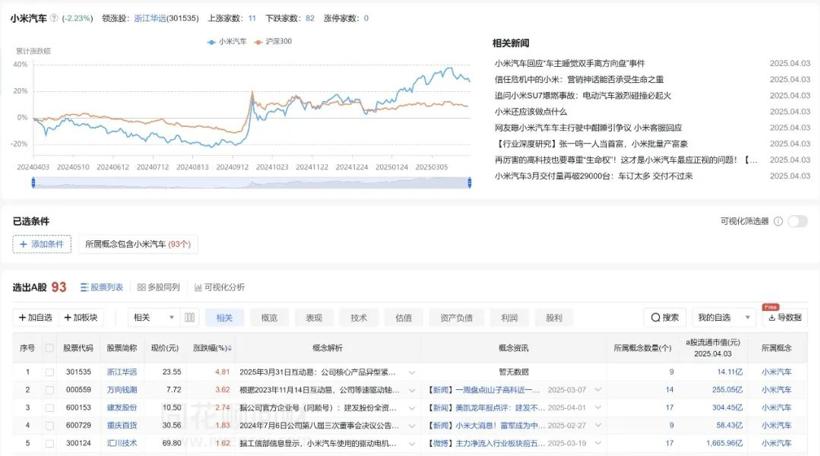820x456 pixels.
Task: Click the 导数据 export button
Action: pos(785,318)
